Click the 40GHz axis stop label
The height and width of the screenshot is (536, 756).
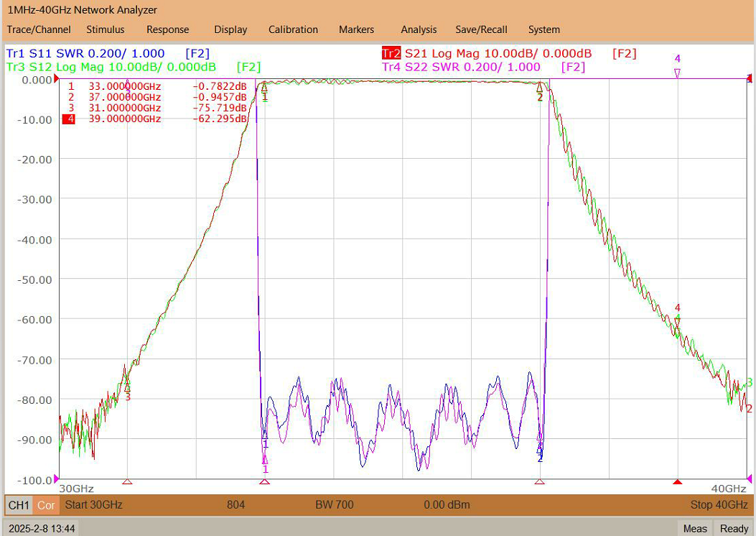(729, 489)
